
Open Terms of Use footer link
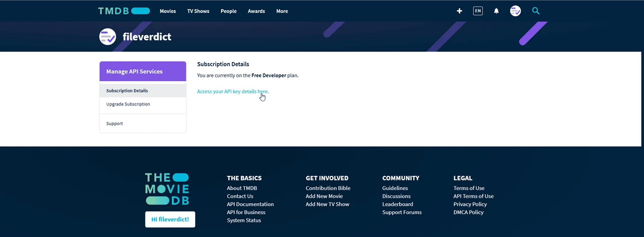coord(469,188)
